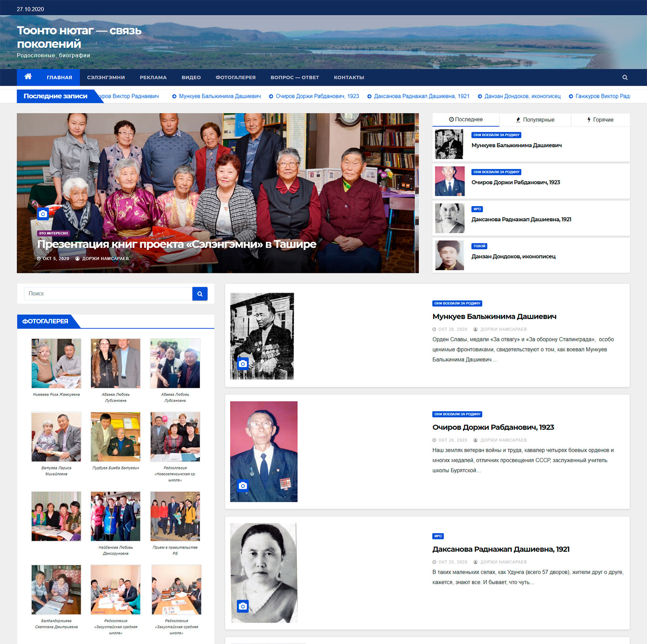This screenshot has height=644, width=647.
Task: Open the КОНТАКТЫ menu item
Action: (349, 77)
